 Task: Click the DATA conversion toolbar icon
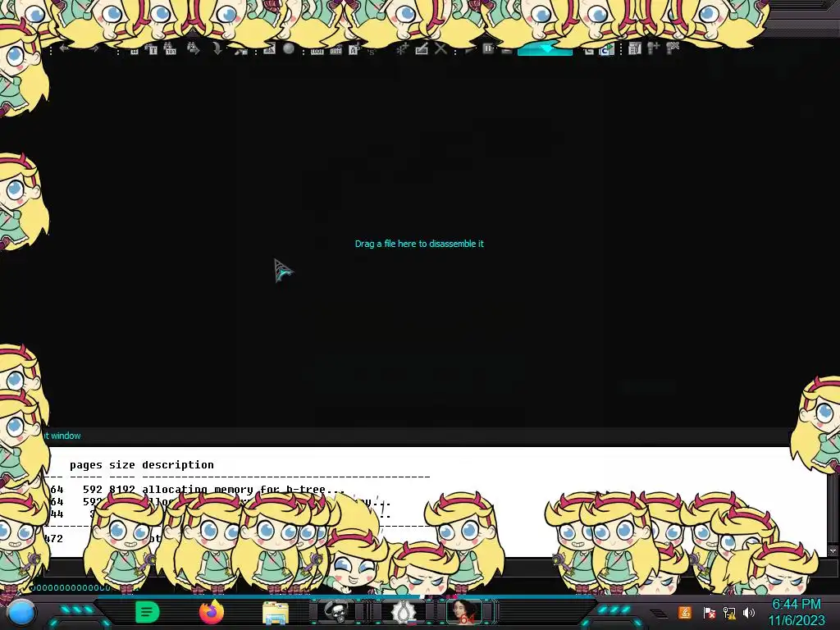pos(336,50)
